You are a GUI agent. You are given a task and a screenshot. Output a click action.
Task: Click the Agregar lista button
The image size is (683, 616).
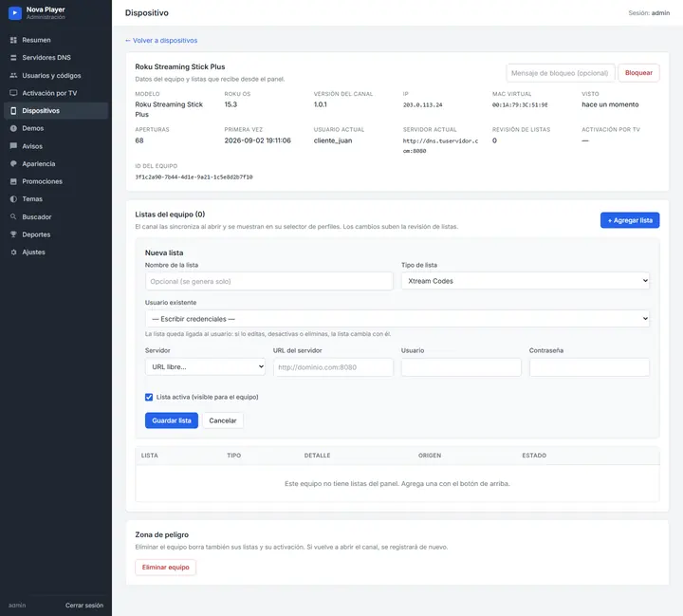(x=630, y=220)
